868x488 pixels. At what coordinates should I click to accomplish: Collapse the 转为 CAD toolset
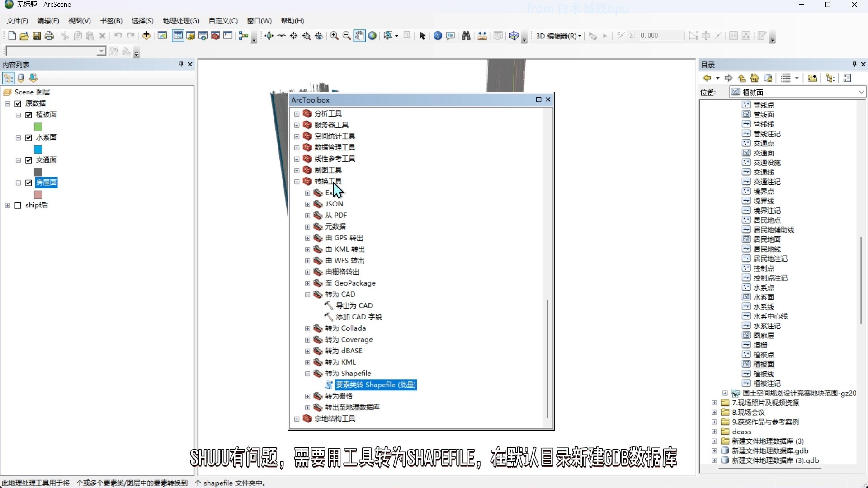click(307, 295)
